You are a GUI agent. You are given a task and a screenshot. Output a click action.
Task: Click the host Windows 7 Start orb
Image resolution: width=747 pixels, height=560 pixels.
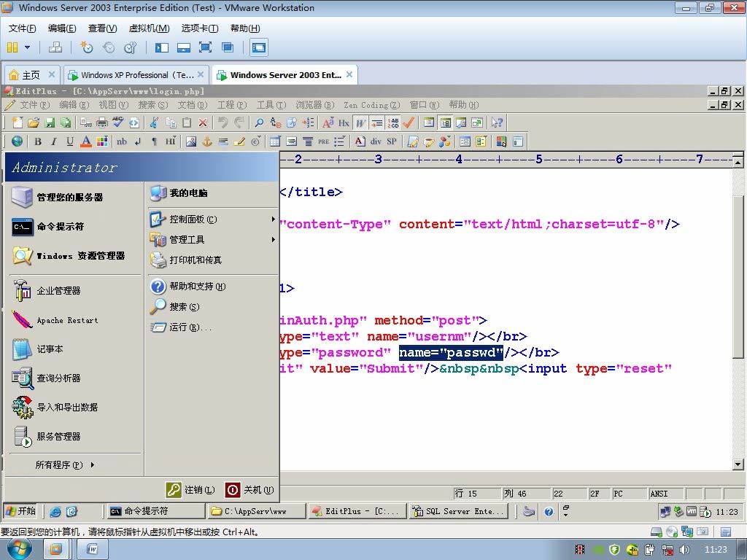(19, 549)
